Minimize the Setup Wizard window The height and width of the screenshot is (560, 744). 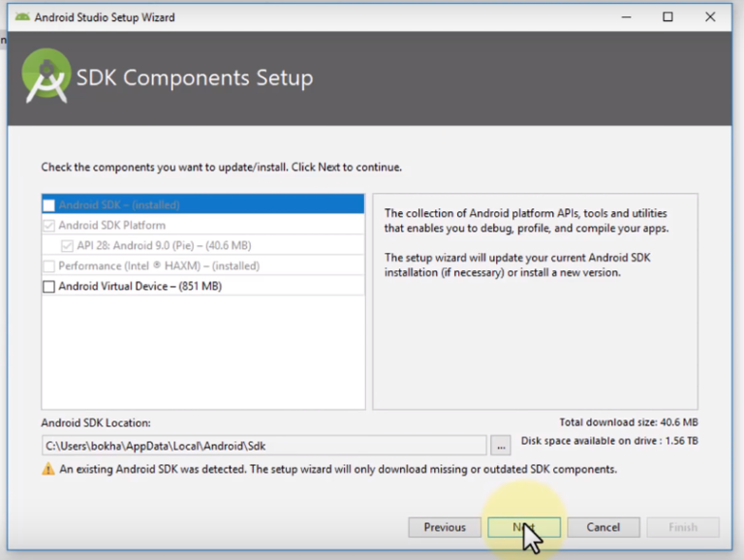623,16
